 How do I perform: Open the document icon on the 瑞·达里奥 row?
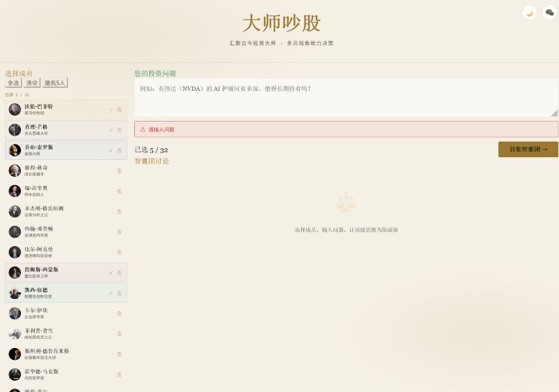click(119, 191)
